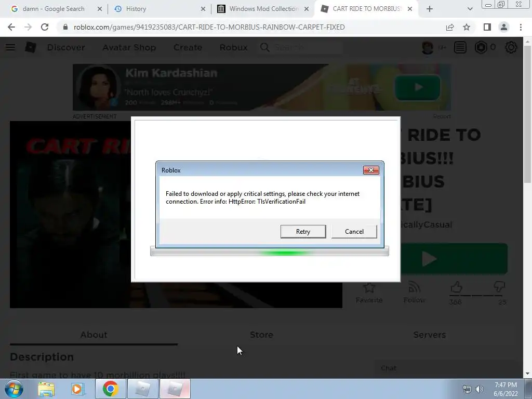Image resolution: width=532 pixels, height=399 pixels.
Task: Follow the game with the feed icon
Action: click(414, 288)
